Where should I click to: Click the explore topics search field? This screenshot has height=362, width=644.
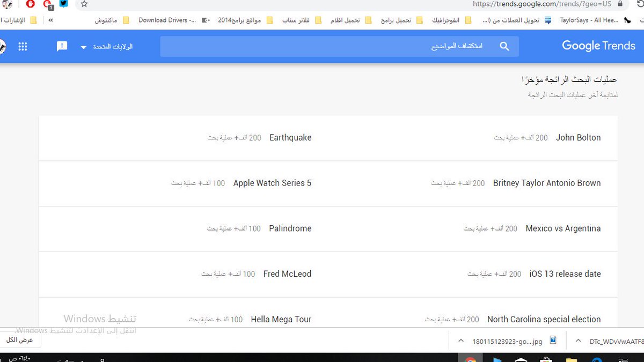(x=339, y=47)
